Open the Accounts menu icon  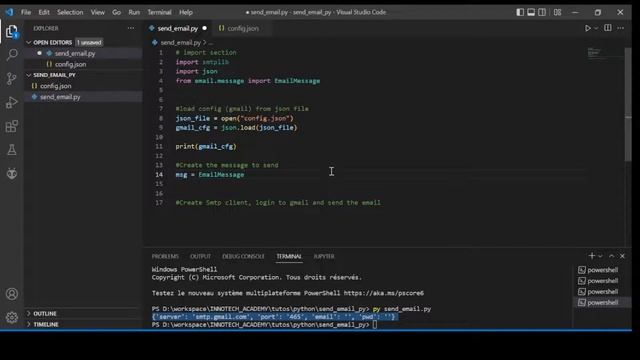pyautogui.click(x=12, y=294)
